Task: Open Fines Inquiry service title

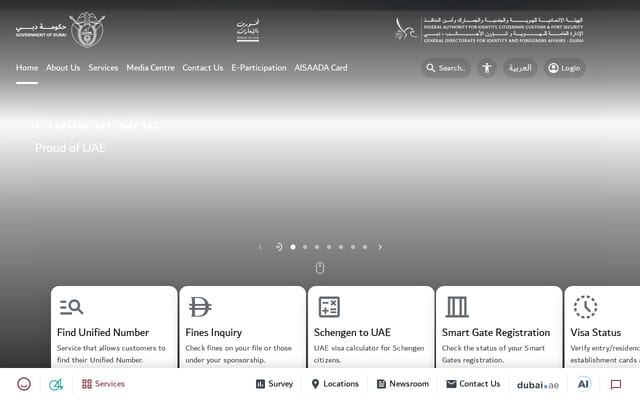Action: click(x=213, y=333)
